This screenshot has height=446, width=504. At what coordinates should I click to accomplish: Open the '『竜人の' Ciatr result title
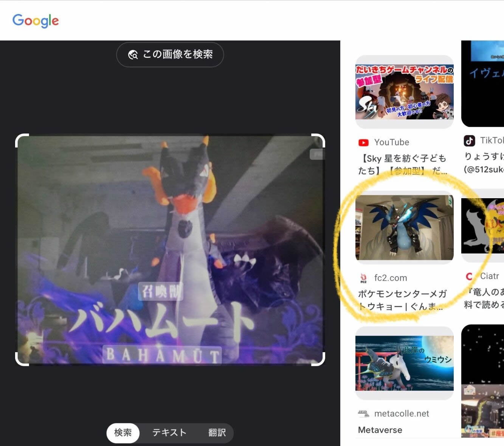484,298
